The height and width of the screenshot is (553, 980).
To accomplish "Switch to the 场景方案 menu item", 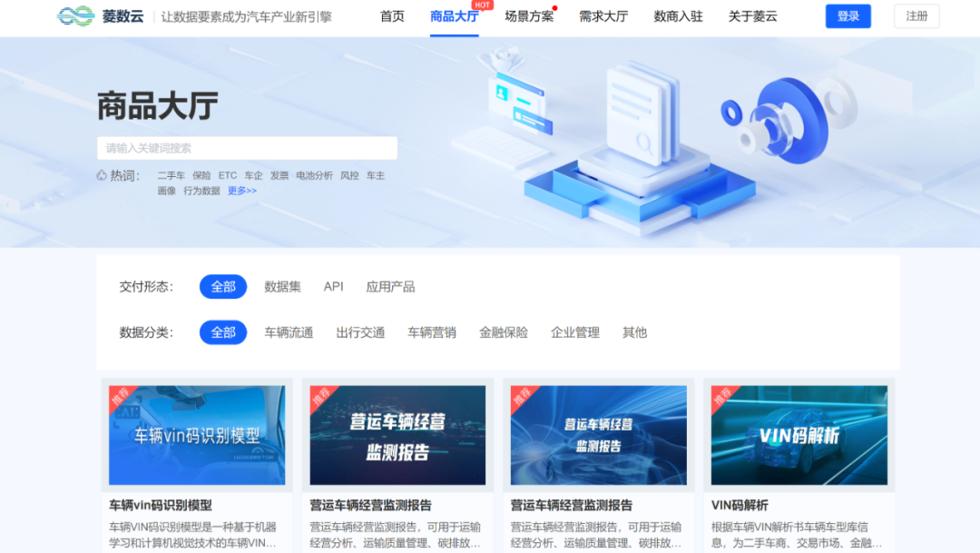I will 529,16.
